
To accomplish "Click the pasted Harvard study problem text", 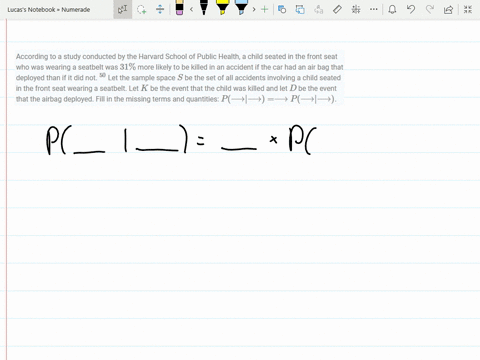I will tap(179, 78).
